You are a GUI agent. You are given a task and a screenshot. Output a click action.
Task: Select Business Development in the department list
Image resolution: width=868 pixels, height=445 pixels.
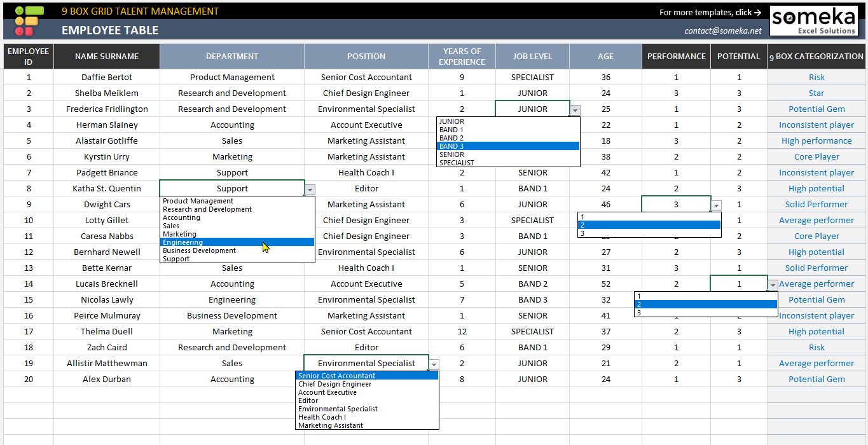pos(199,250)
